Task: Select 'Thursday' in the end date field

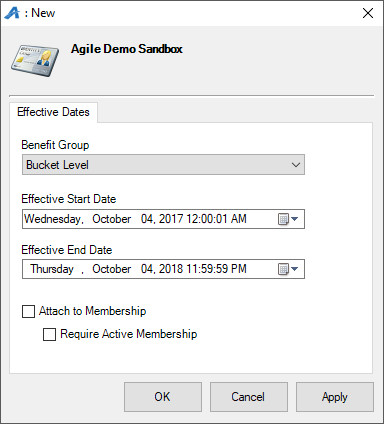Action: 52,269
